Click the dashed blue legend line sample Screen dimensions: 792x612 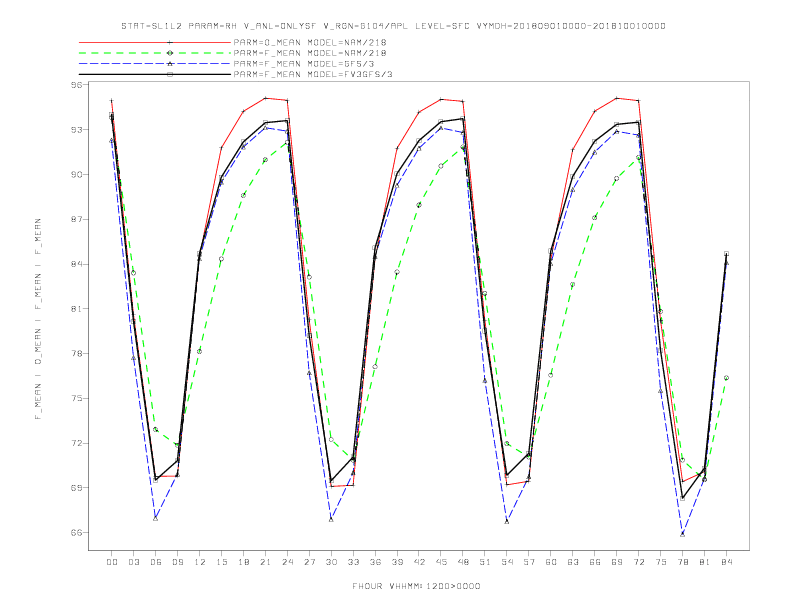click(x=155, y=64)
